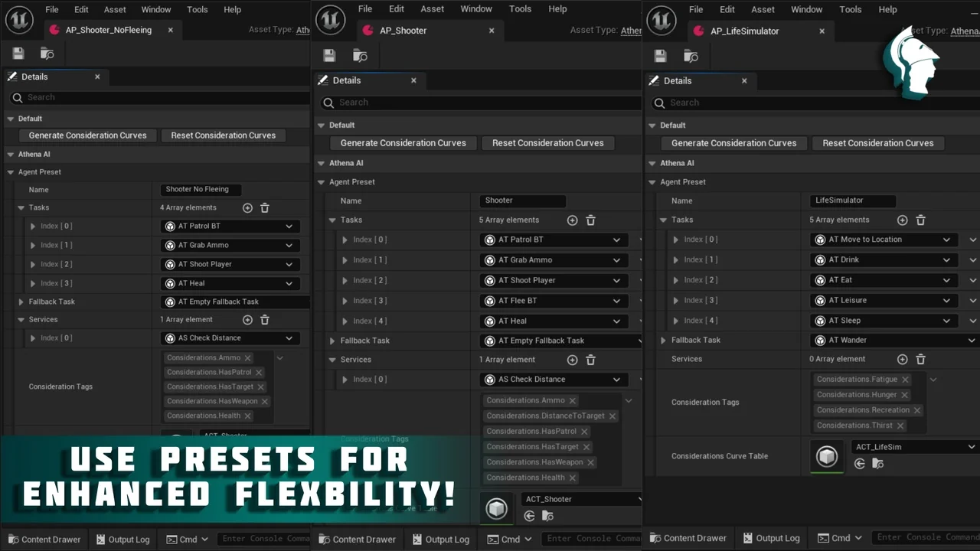Expand Fallback Task in AP_LifeSimulator panel

(x=664, y=341)
